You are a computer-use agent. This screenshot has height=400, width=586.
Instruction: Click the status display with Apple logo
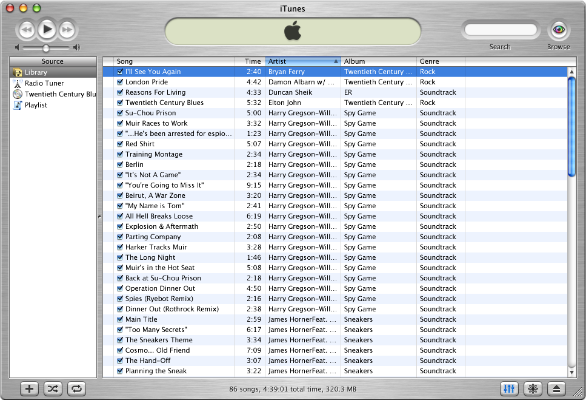293,31
